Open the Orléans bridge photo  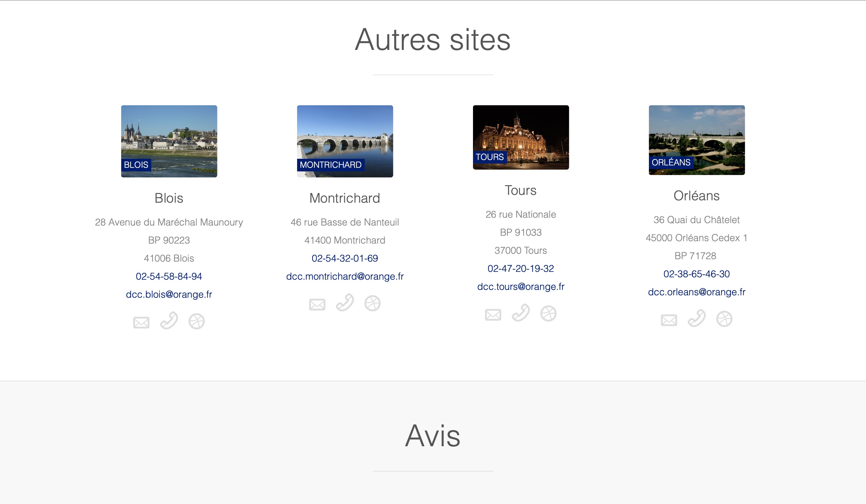[697, 140]
